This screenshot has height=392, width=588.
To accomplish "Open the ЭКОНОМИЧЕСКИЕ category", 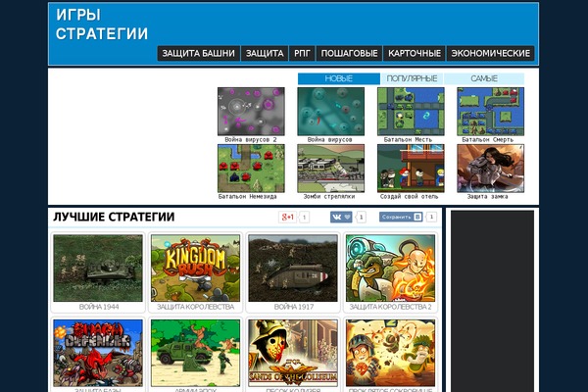I will [x=491, y=53].
